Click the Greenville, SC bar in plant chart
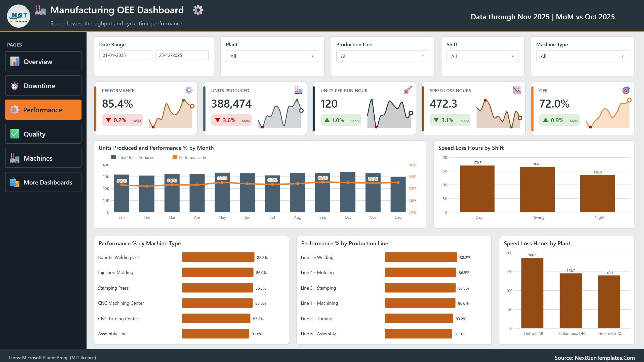The image size is (644, 362). (609, 302)
